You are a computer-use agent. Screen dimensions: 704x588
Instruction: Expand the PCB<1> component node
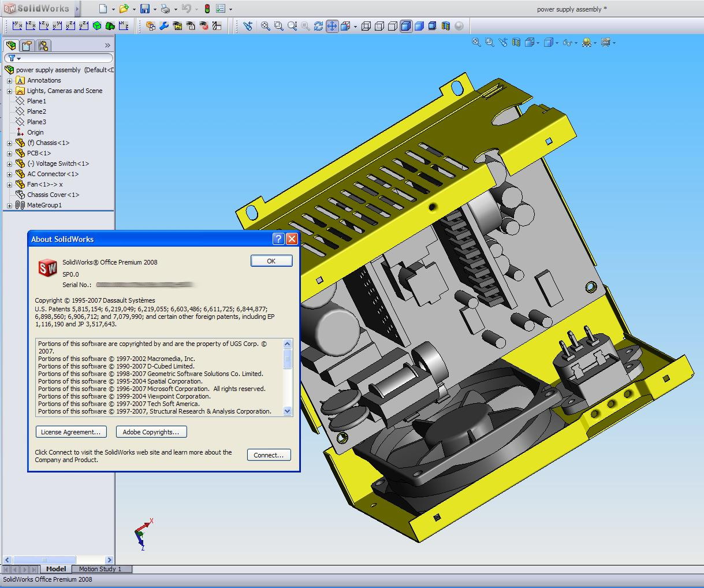pyautogui.click(x=9, y=154)
